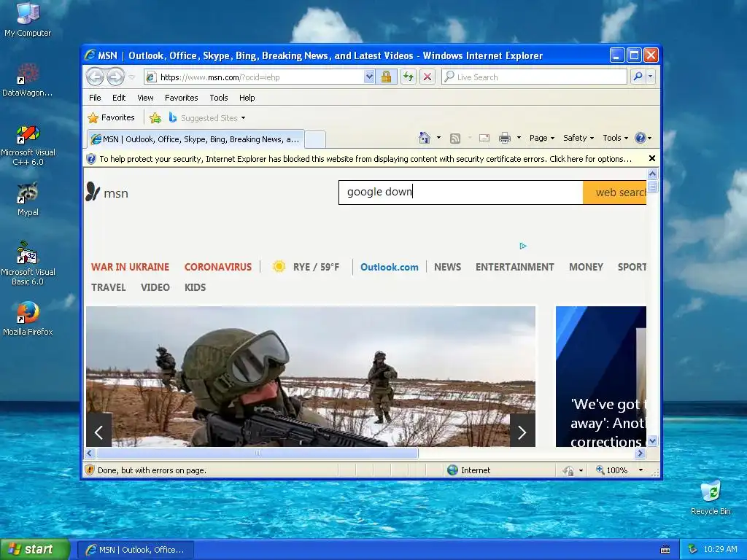Click the blue Help question mark icon
This screenshot has height=560, width=747.
pyautogui.click(x=640, y=138)
